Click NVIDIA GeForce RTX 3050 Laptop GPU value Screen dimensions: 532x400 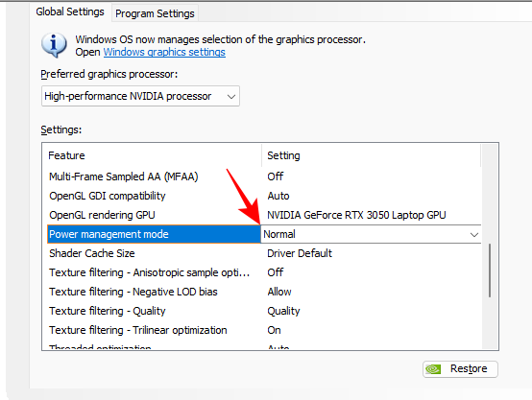pyautogui.click(x=356, y=215)
